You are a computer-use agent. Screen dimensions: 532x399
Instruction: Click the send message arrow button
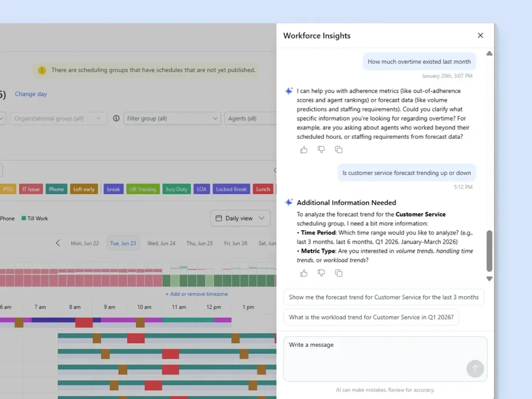(475, 369)
